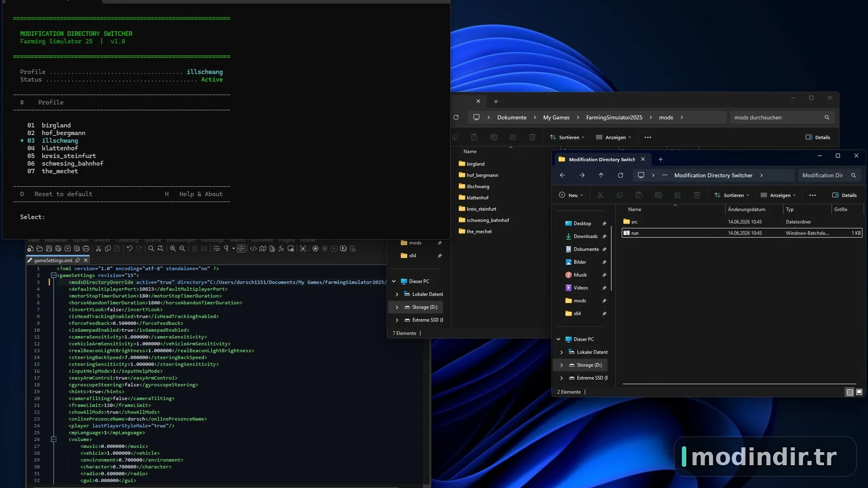868x488 pixels.
Task: Click the Print icon in Notepad++ toolbar
Action: 86,248
